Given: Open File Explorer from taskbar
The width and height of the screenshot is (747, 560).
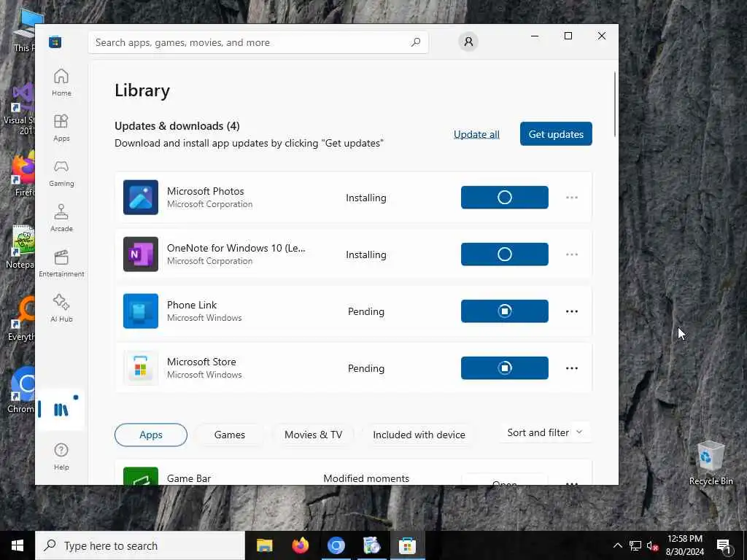Looking at the screenshot, I should [x=264, y=545].
